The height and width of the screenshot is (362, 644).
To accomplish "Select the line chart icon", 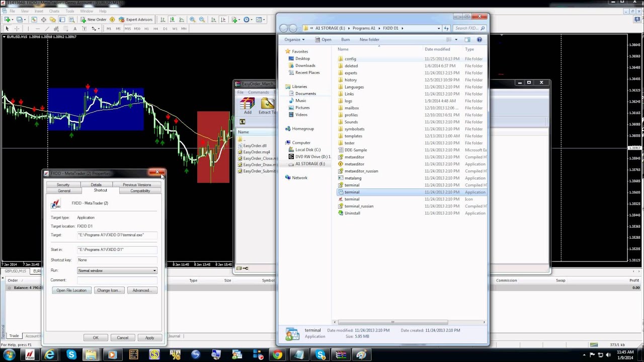I will tap(181, 20).
